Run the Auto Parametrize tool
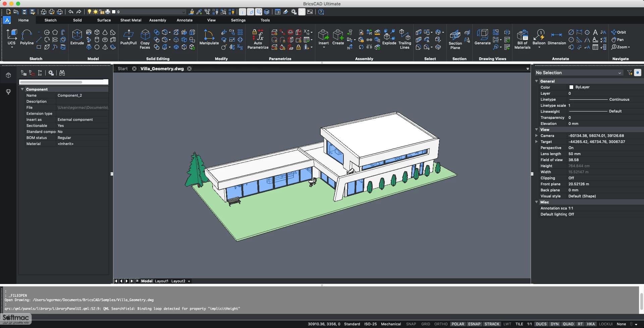 (x=258, y=39)
